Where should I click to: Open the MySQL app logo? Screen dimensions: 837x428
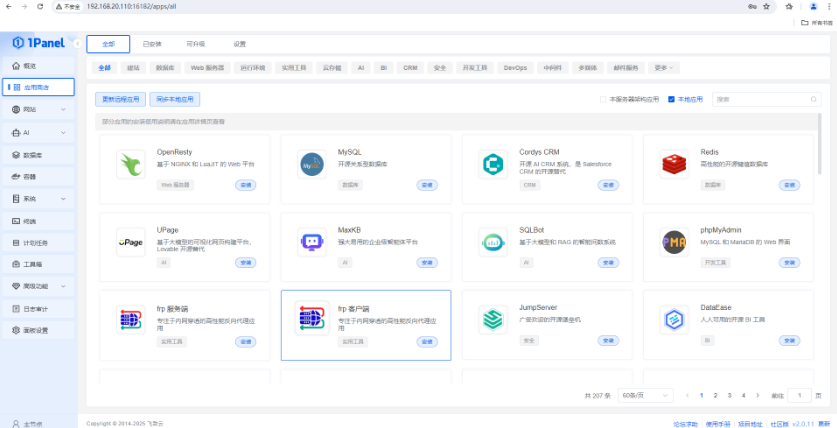[312, 165]
